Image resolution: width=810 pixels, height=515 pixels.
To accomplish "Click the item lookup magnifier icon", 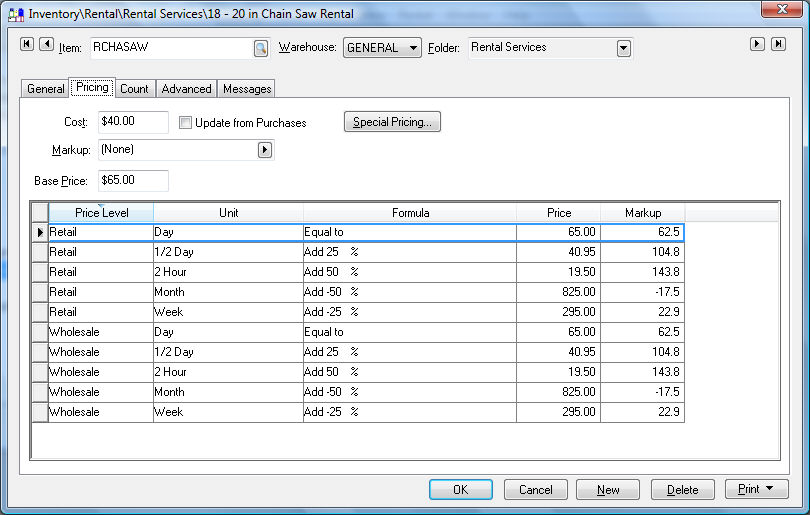I will point(261,48).
